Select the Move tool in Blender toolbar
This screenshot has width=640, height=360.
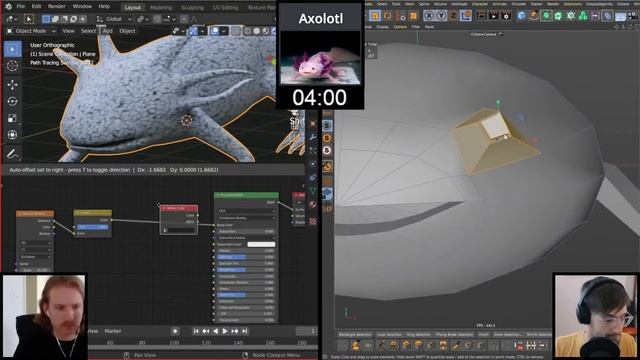click(x=13, y=84)
